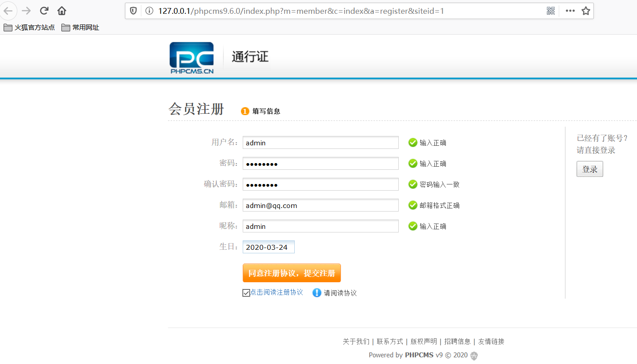The height and width of the screenshot is (364, 637).
Task: Open the 火狐官方站点 bookmark folder
Action: pos(29,28)
